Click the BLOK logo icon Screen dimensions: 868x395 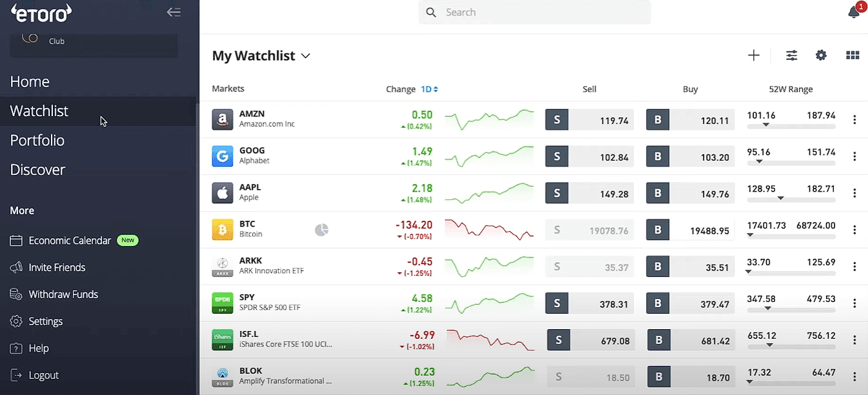click(223, 377)
